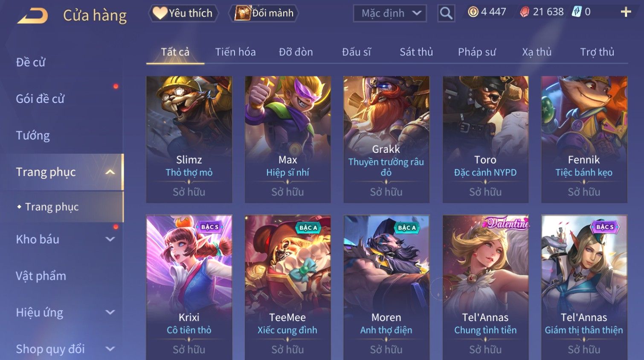The width and height of the screenshot is (644, 360).
Task: Switch to the Pháp sư tab
Action: pyautogui.click(x=477, y=52)
